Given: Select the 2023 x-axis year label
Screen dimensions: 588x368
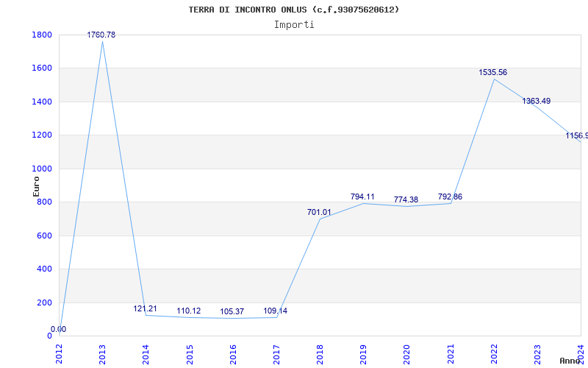Looking at the screenshot, I should (x=537, y=354).
